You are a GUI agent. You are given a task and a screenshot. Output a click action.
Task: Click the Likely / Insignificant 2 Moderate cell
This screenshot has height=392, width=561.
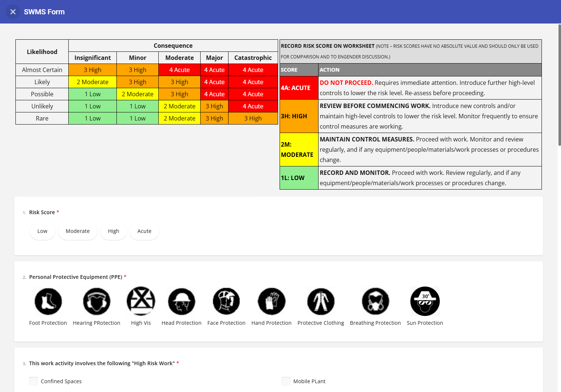click(93, 82)
